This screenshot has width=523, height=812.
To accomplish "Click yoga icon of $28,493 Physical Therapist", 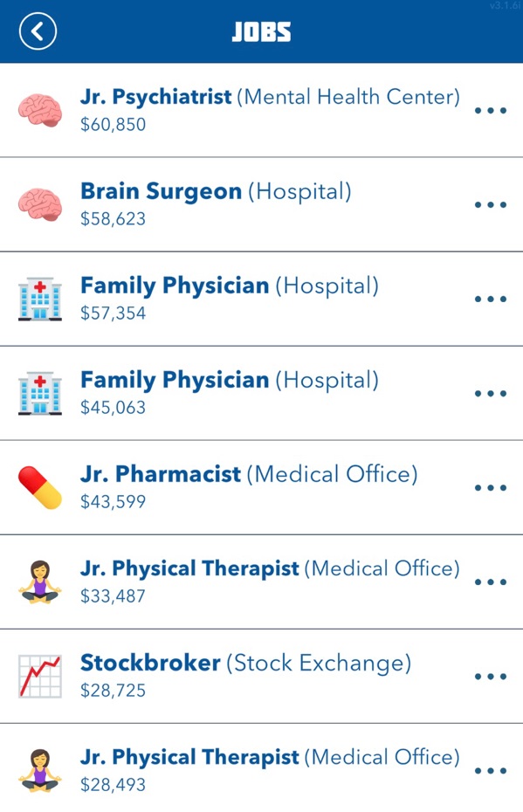I will click(x=40, y=771).
